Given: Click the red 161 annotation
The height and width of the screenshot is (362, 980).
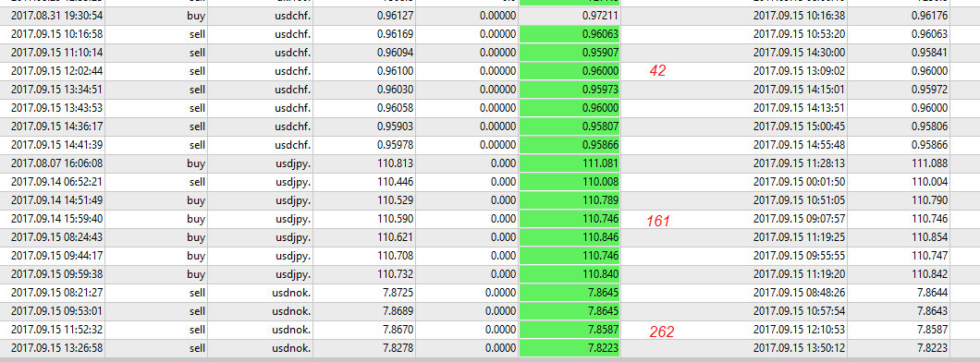Looking at the screenshot, I should pyautogui.click(x=657, y=221).
